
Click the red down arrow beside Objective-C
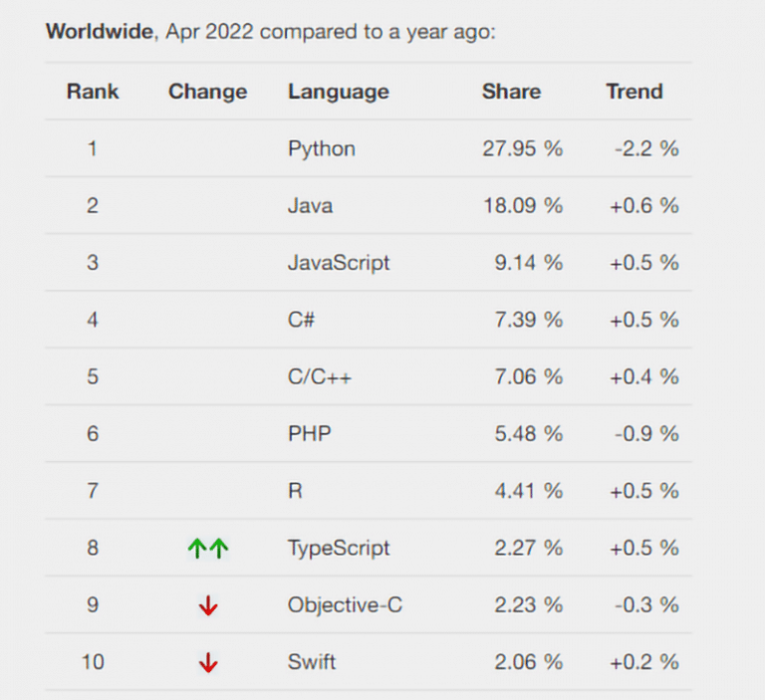(x=208, y=605)
